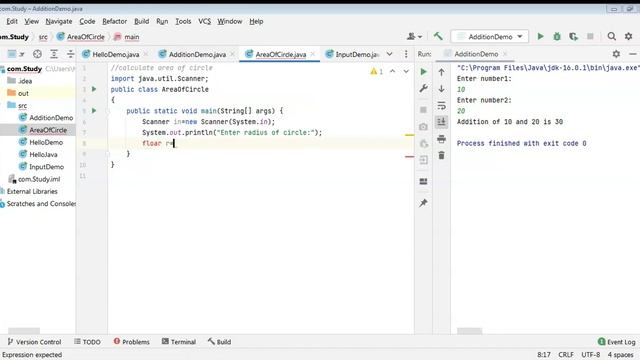Open Run panel settings gear

616,54
